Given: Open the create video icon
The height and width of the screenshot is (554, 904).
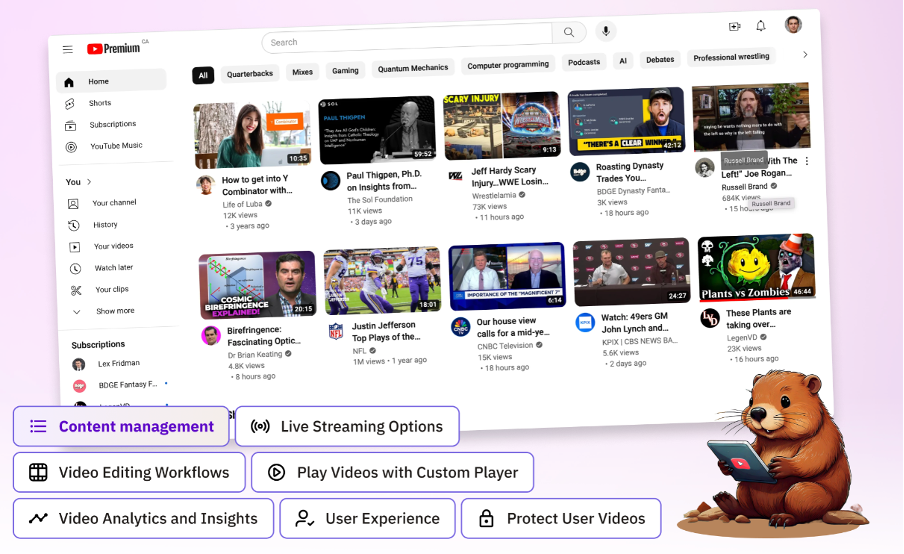Looking at the screenshot, I should [x=734, y=27].
